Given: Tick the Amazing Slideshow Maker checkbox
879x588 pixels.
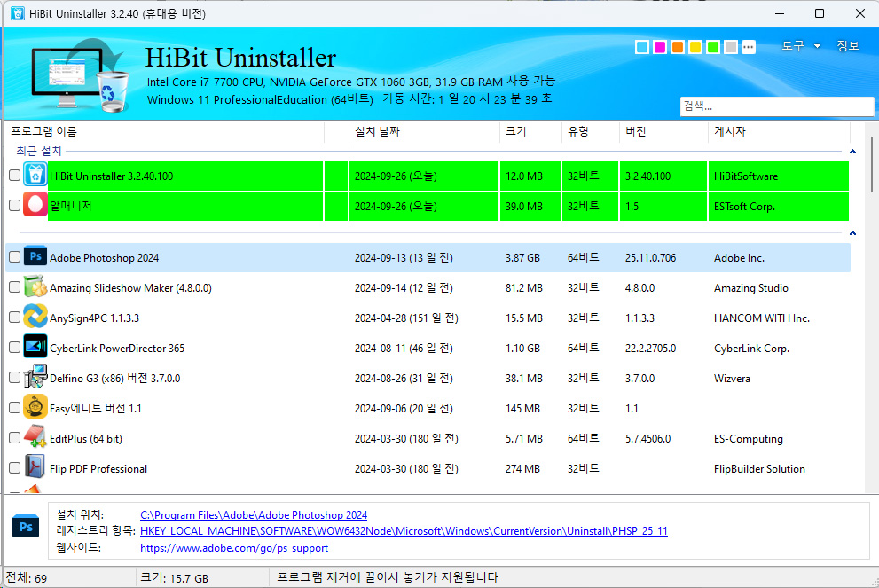Looking at the screenshot, I should pyautogui.click(x=14, y=287).
